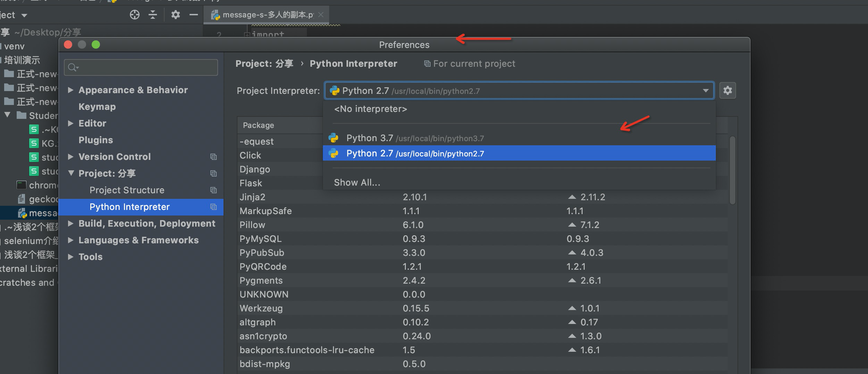Viewport: 868px width, 374px height.
Task: Click the Werkzeug upgrade arrow icon
Action: [572, 308]
